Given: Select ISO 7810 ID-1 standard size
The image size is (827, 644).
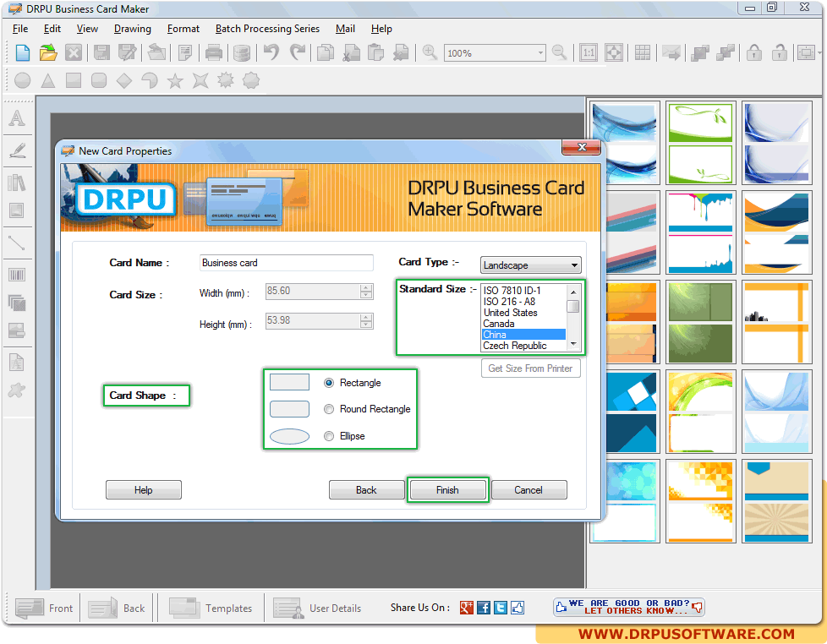Looking at the screenshot, I should 523,291.
